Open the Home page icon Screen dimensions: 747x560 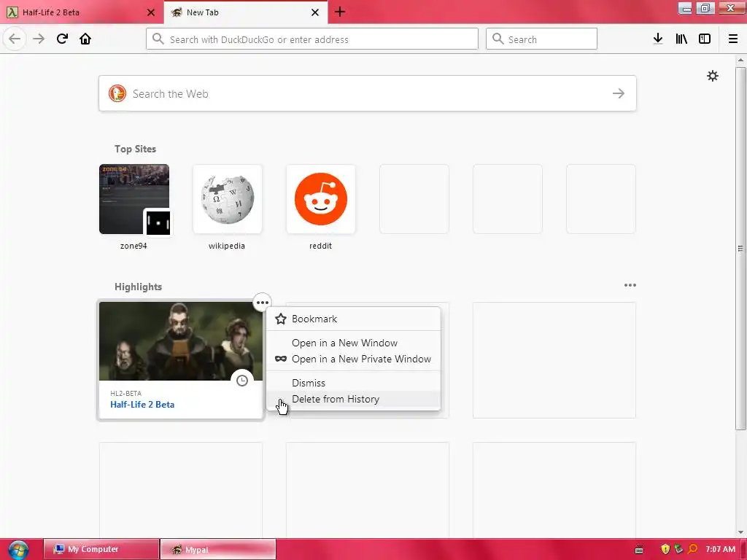[x=85, y=39]
